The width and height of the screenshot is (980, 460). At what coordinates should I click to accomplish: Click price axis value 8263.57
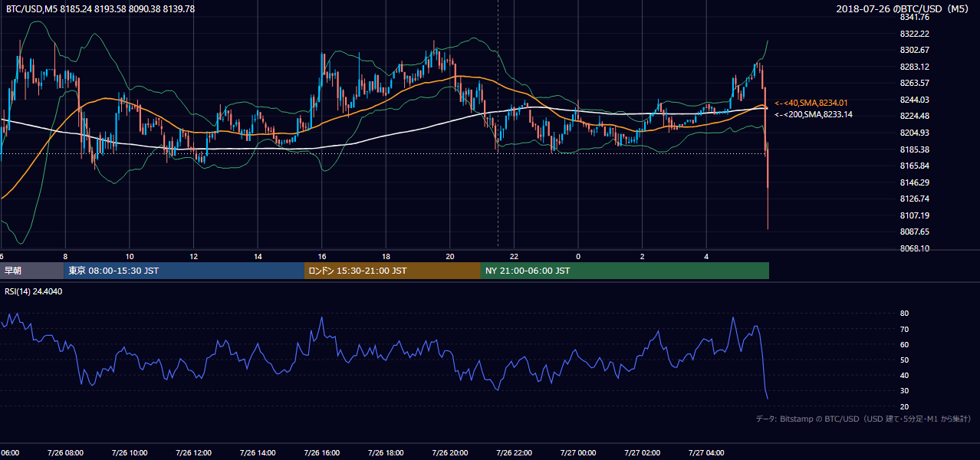(914, 83)
